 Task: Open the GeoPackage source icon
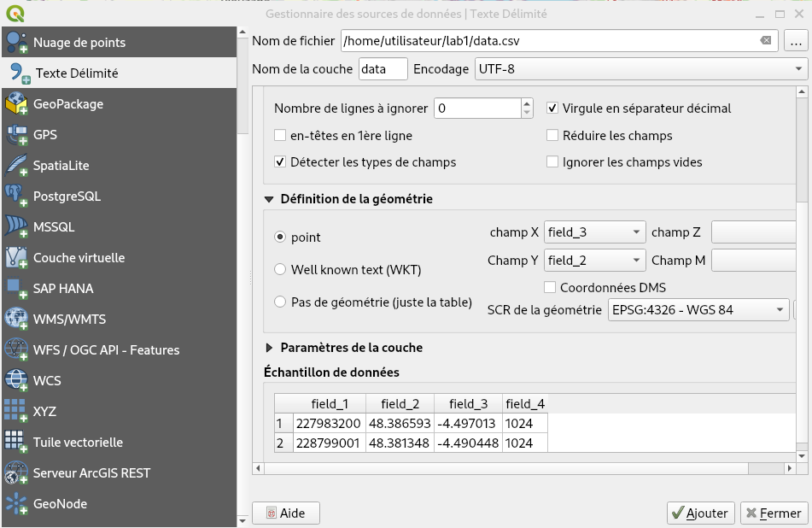coord(16,104)
